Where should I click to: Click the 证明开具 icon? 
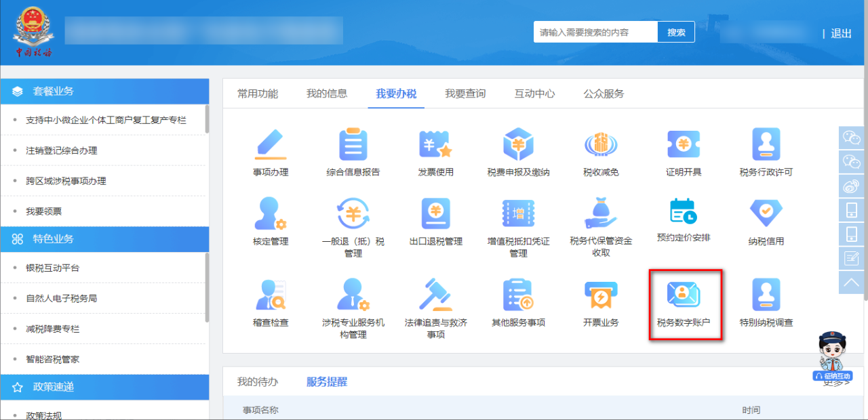(x=684, y=145)
